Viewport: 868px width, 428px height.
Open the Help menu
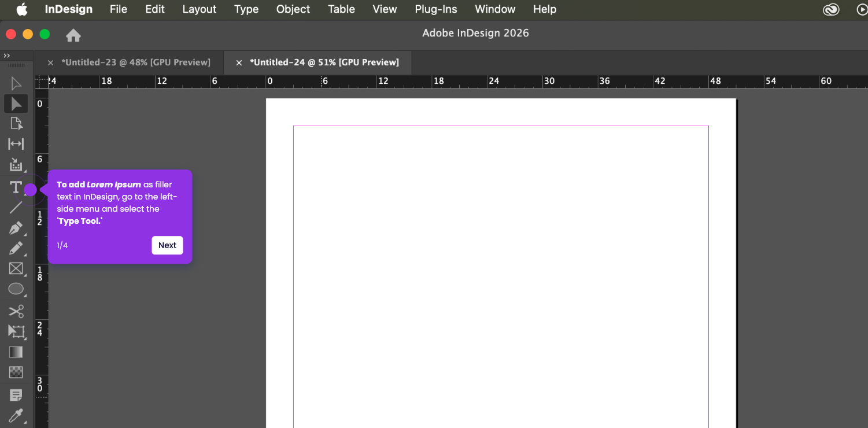[545, 9]
